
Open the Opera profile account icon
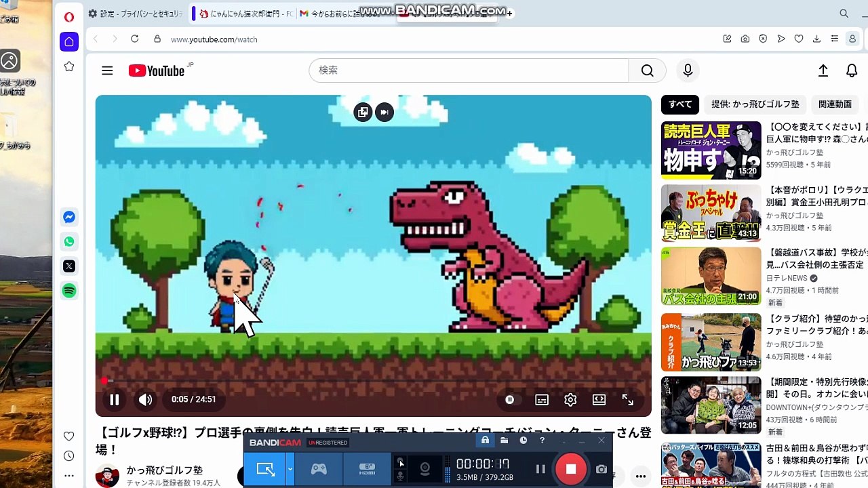pyautogui.click(x=852, y=39)
